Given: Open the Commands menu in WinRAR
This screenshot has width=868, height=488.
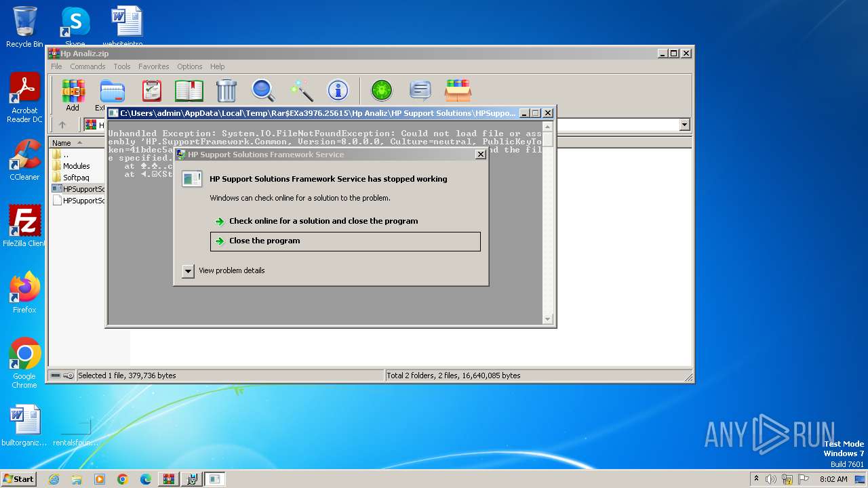Looking at the screenshot, I should point(87,66).
